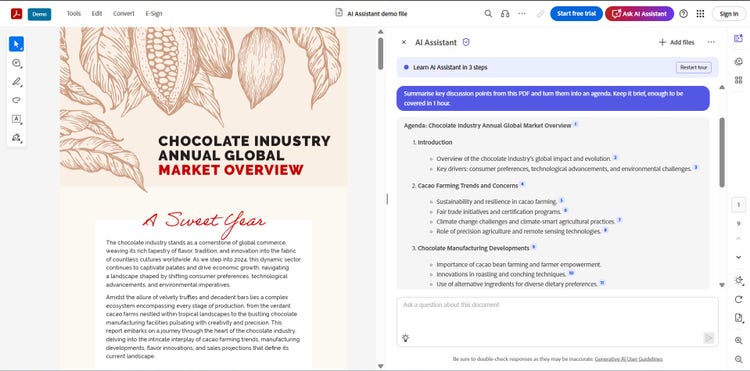
Task: Click the chat scroll up arrow
Action: (x=722, y=87)
